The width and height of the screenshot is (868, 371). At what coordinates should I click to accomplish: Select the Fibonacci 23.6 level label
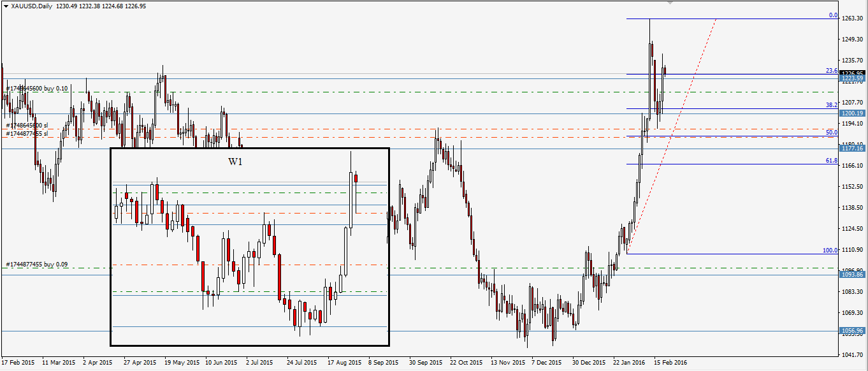[831, 71]
